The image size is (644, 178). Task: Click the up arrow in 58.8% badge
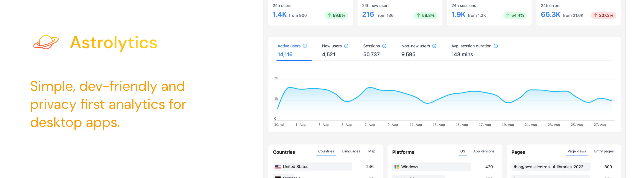click(x=419, y=15)
